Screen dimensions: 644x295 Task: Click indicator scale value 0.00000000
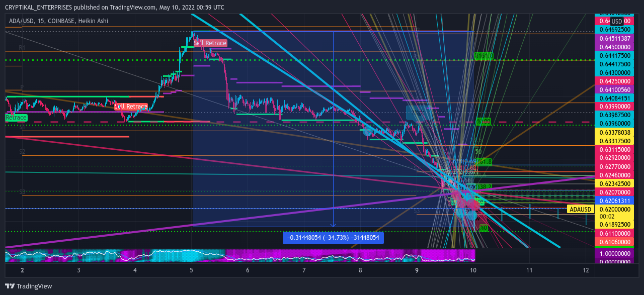point(615,262)
